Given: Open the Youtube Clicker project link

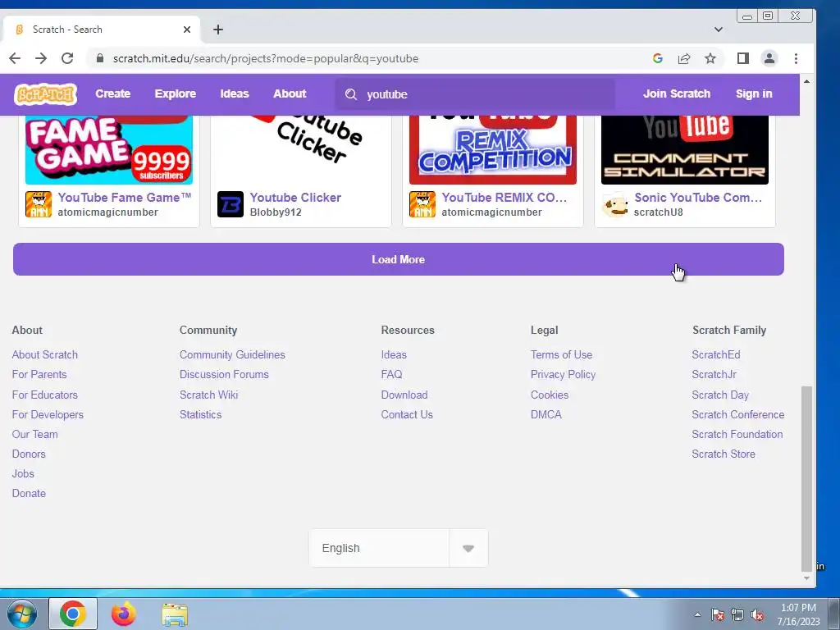Looking at the screenshot, I should click(x=295, y=198).
